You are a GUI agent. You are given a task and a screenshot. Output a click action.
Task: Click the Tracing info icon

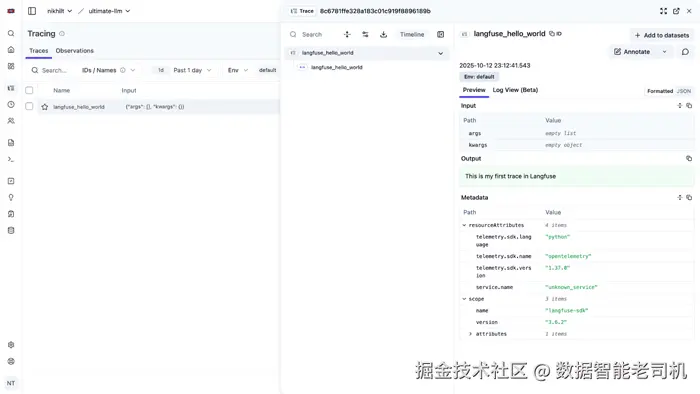tap(62, 33)
